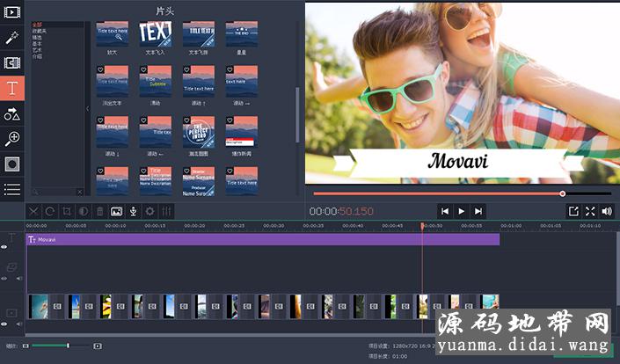Select the Titles tool in sidebar
Screen dimensions: 620x364
click(12, 88)
